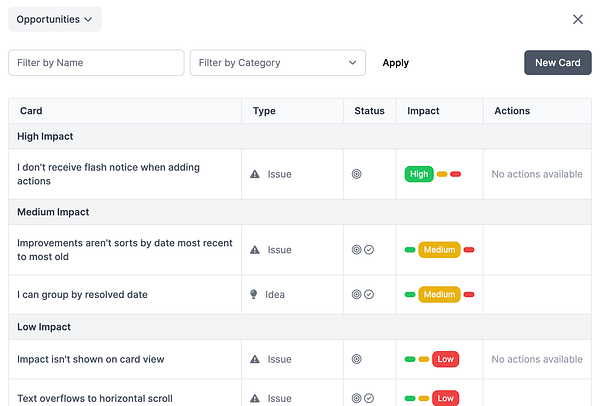This screenshot has height=406, width=600.
Task: Set the flash notice card impact to red
Action: pos(456,174)
